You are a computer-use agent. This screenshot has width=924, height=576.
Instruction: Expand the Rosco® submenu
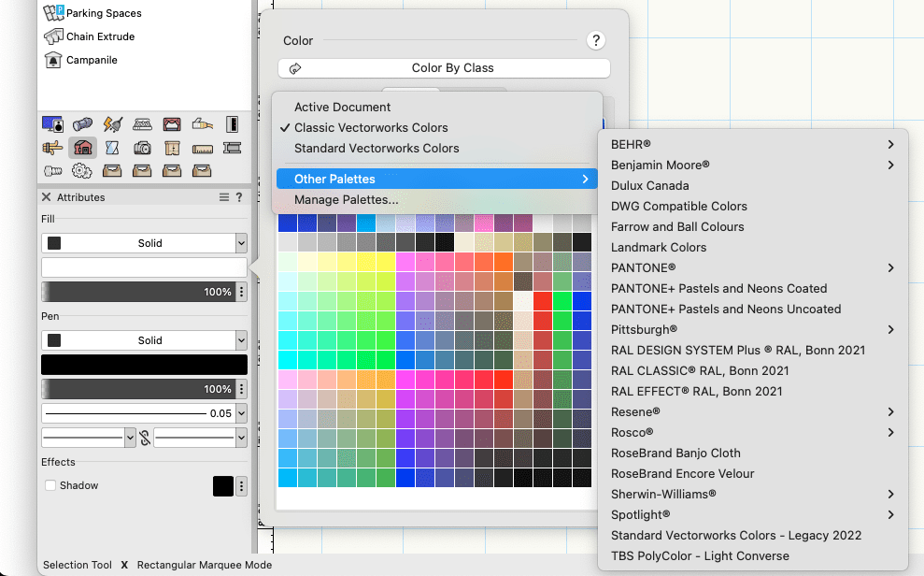click(753, 432)
